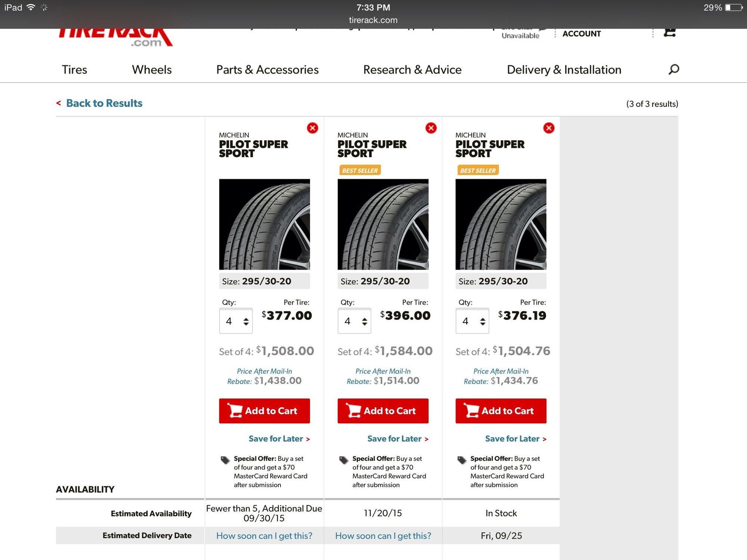
Task: Click How soon can I get this for 11/20/15 tire
Action: coord(383,536)
